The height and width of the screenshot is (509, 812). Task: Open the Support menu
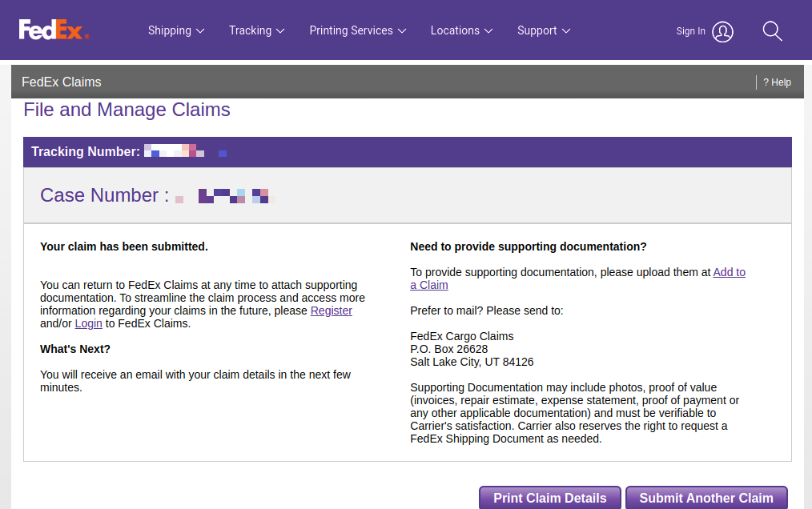tap(537, 30)
